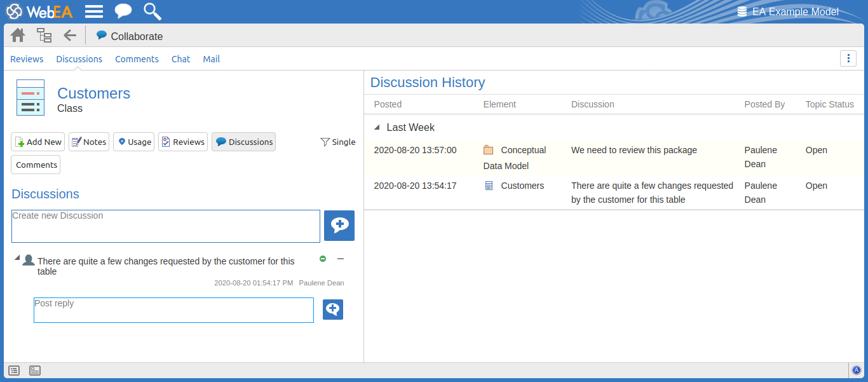The image size is (868, 382).
Task: Collapse the discussion thread triangle
Action: pyautogui.click(x=17, y=257)
